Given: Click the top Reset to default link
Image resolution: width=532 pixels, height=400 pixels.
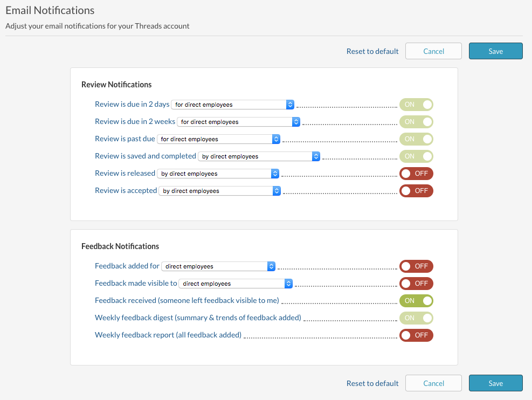Looking at the screenshot, I should (372, 52).
